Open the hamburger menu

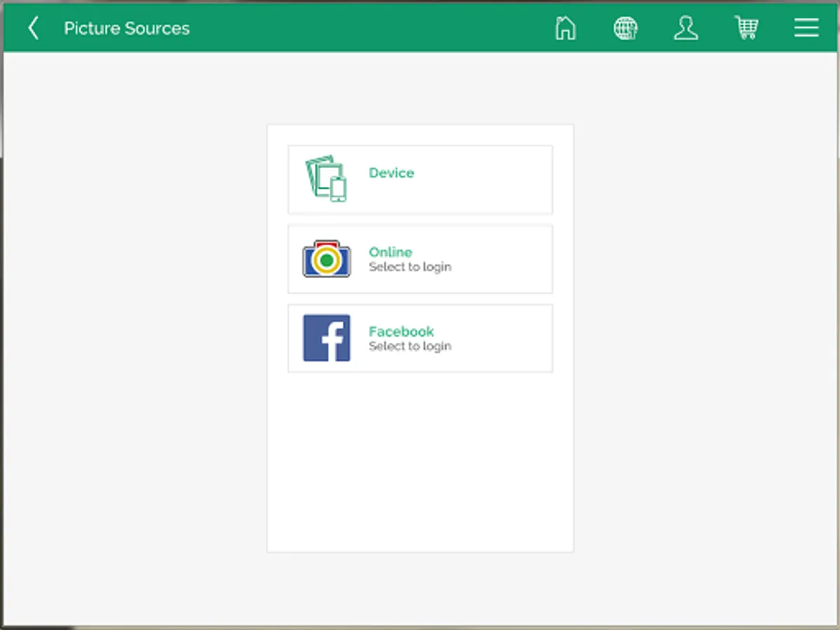pyautogui.click(x=806, y=28)
